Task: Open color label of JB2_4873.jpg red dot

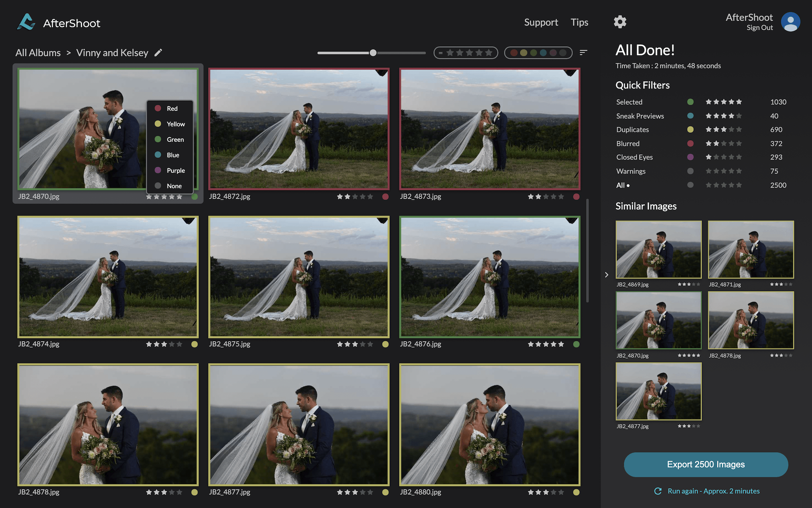Action: pyautogui.click(x=577, y=197)
